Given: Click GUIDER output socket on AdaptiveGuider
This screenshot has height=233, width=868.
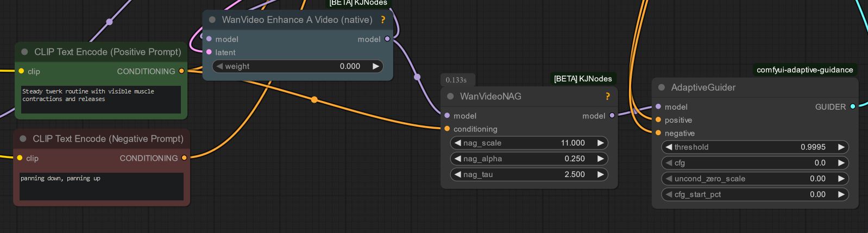Looking at the screenshot, I should 853,107.
